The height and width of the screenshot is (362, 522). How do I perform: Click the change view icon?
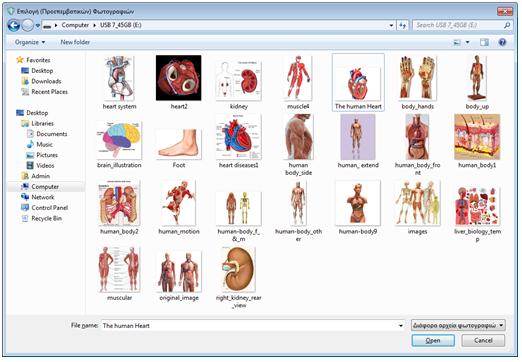pos(457,42)
